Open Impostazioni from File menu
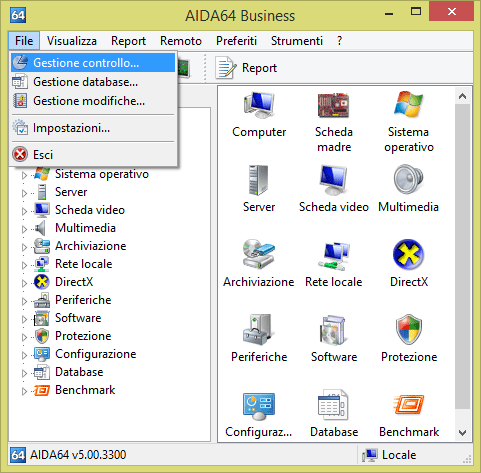The height and width of the screenshot is (473, 481). 93,128
